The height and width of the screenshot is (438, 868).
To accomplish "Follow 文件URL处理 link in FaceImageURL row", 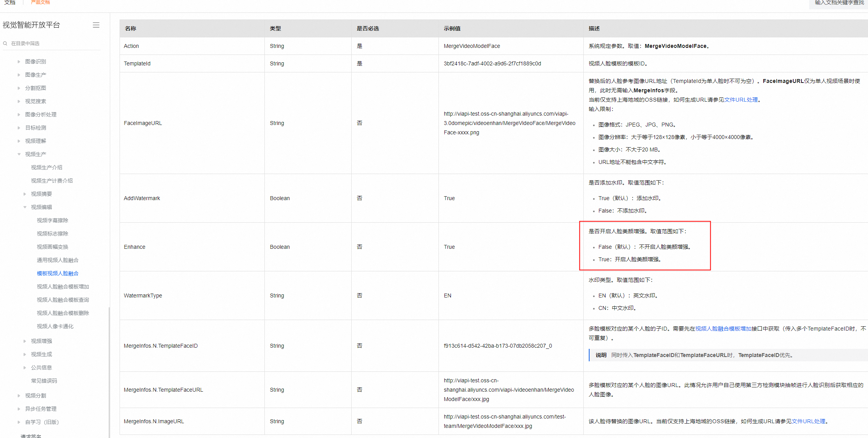I will (741, 100).
